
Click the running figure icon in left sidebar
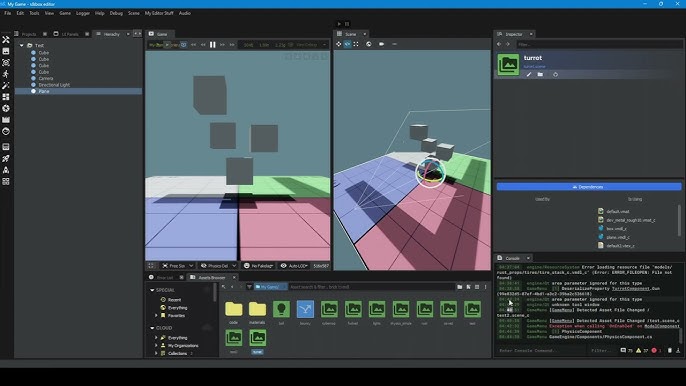[x=6, y=74]
